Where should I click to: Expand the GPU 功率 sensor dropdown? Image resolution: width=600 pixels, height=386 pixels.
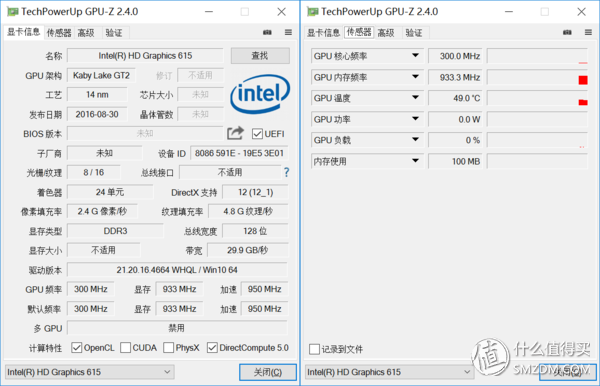[x=415, y=119]
